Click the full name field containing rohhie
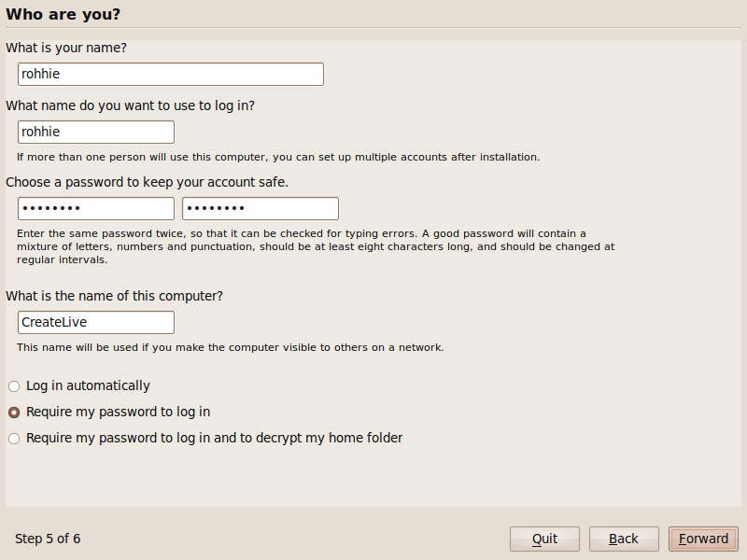This screenshot has height=560, width=747. [x=171, y=75]
